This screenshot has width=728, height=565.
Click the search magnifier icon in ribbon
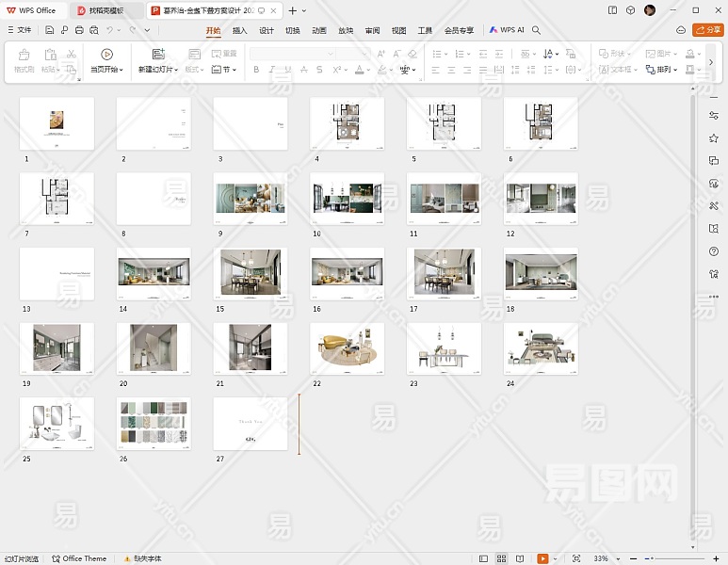[x=536, y=30]
